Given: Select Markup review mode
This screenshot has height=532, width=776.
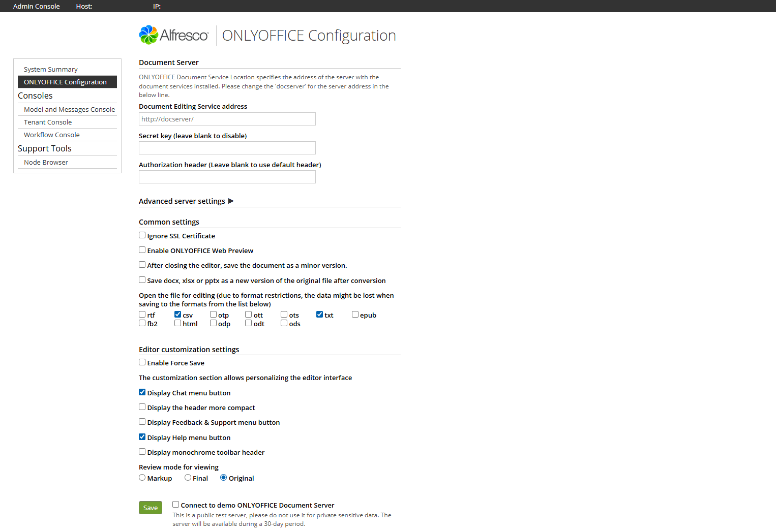Looking at the screenshot, I should pyautogui.click(x=142, y=478).
